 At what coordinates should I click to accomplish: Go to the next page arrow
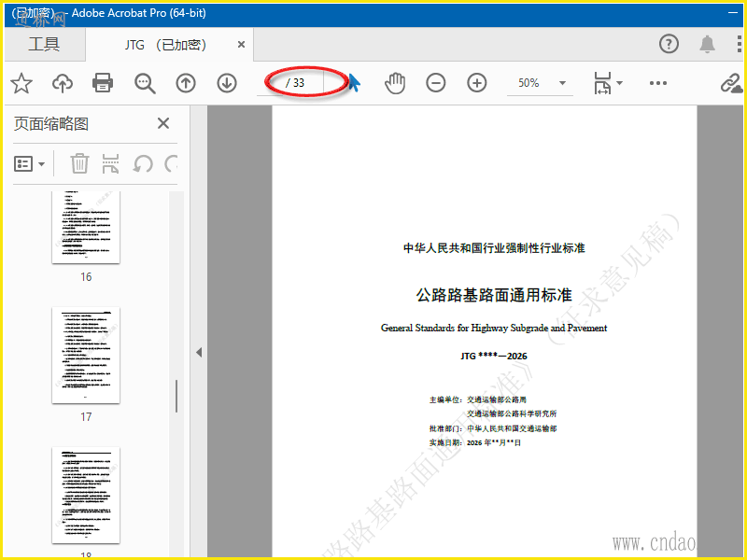[x=227, y=83]
